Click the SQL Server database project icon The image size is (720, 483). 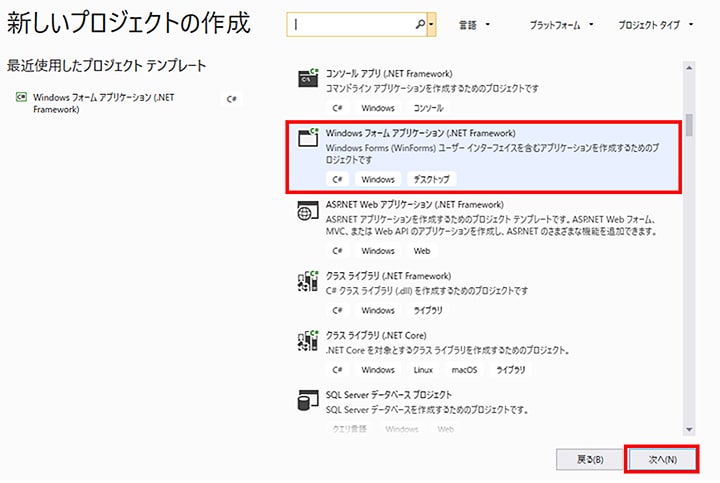308,400
